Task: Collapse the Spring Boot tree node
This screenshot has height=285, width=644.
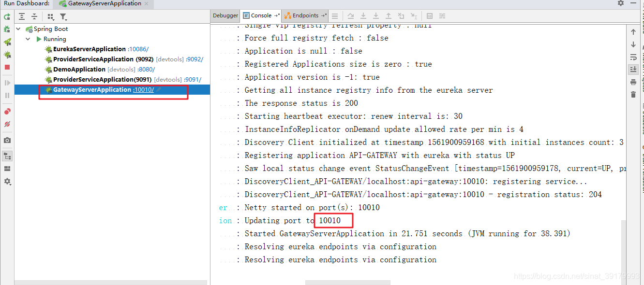Action: coord(18,29)
